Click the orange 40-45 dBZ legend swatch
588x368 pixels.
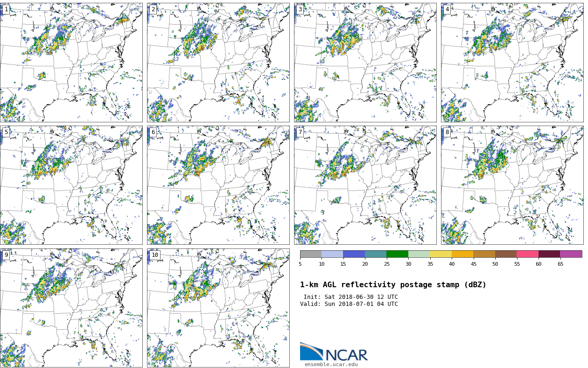462,254
